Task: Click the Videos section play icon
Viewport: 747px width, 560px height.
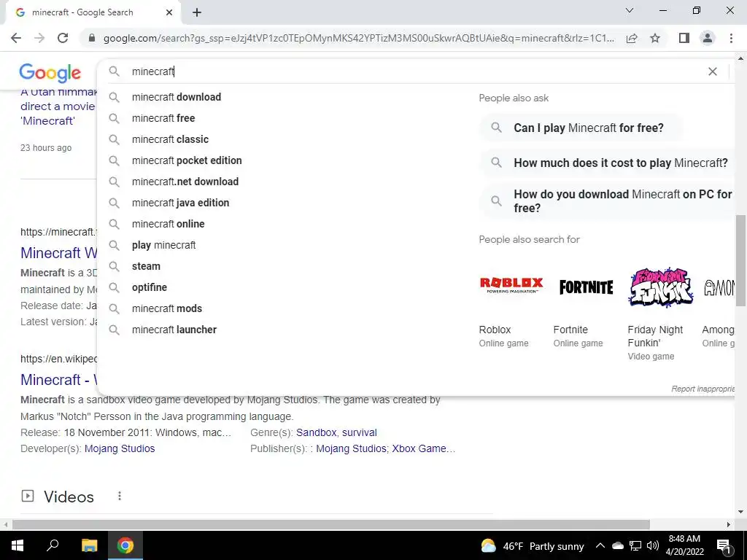Action: [28, 496]
